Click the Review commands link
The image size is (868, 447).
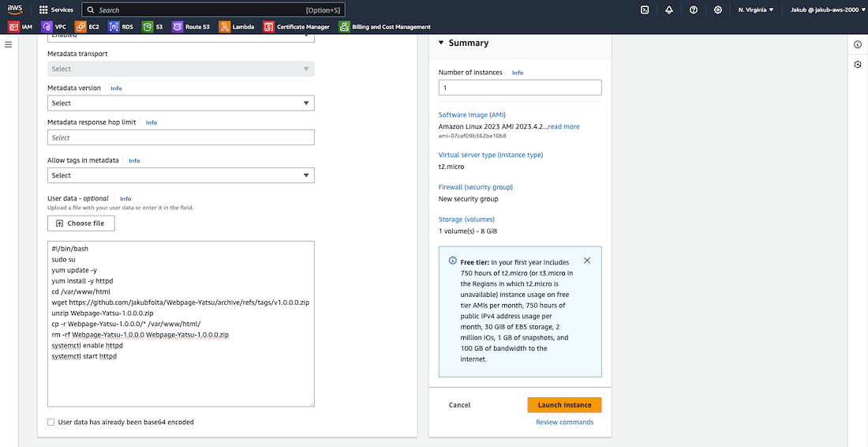[x=564, y=423]
